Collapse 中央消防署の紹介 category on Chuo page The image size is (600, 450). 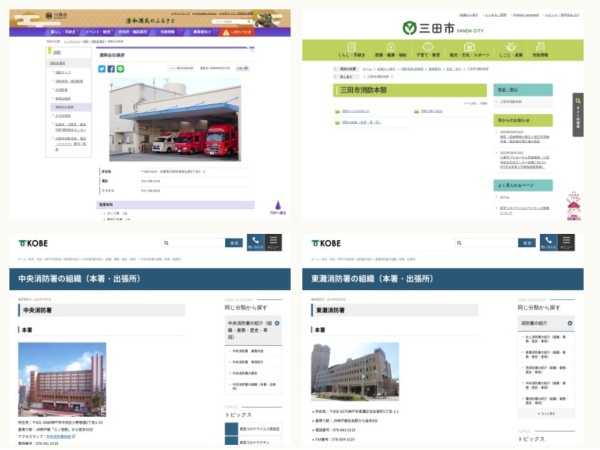click(277, 323)
